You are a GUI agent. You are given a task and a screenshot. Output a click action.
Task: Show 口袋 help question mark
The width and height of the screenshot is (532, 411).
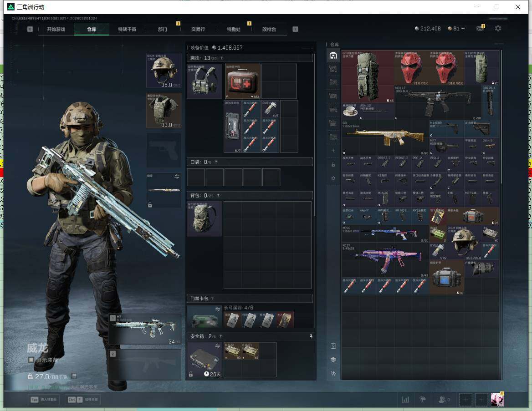[216, 162]
